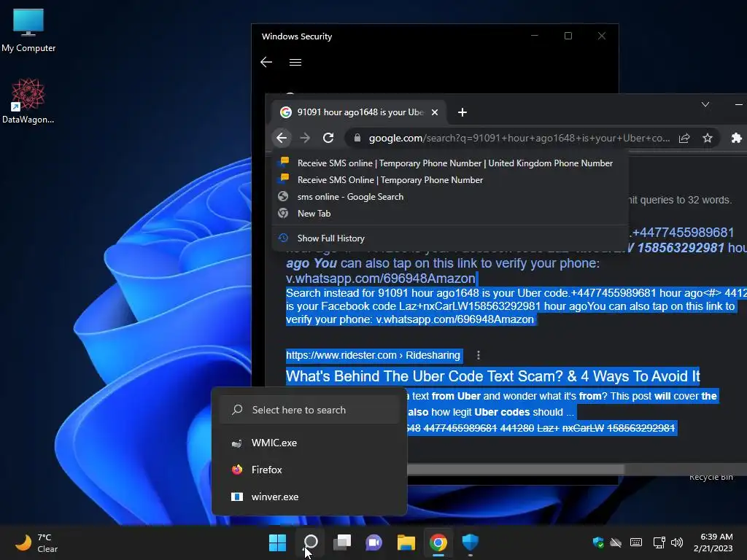Open Task View from the taskbar

[x=342, y=542]
